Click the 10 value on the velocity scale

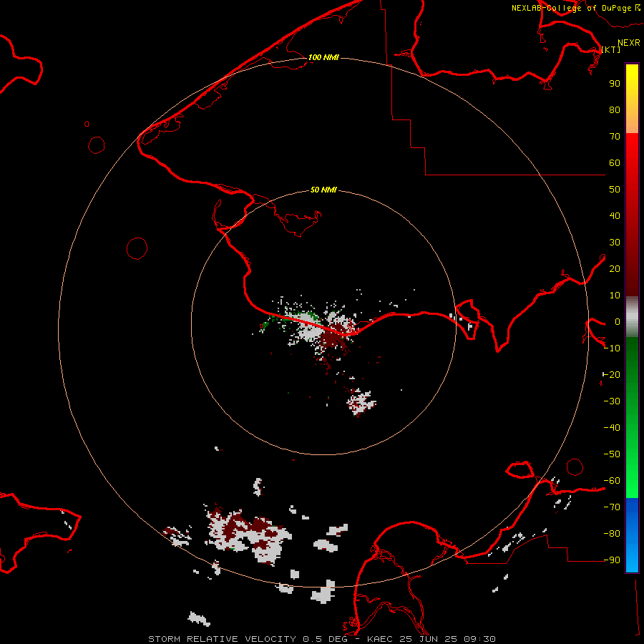(x=615, y=296)
